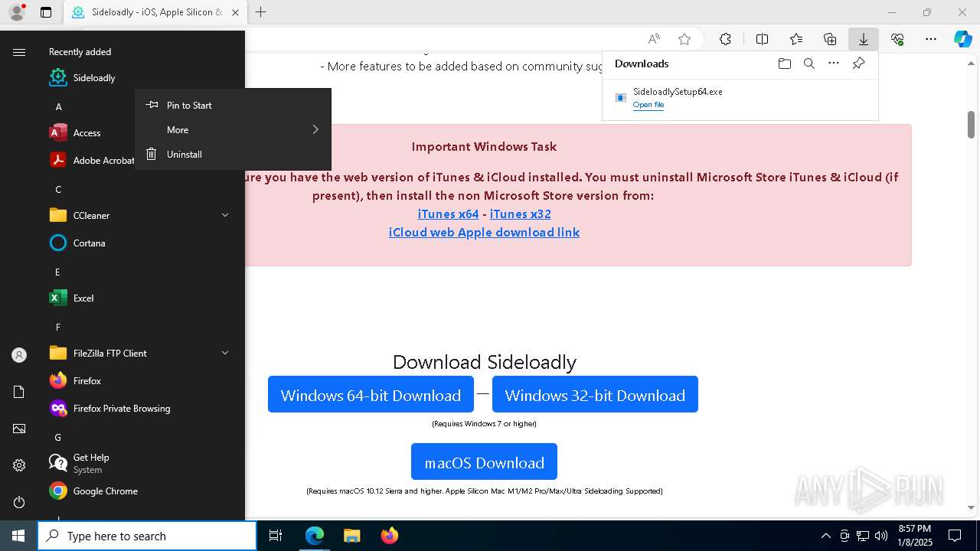The image size is (980, 551).
Task: Focus the taskbar search box
Action: click(147, 536)
